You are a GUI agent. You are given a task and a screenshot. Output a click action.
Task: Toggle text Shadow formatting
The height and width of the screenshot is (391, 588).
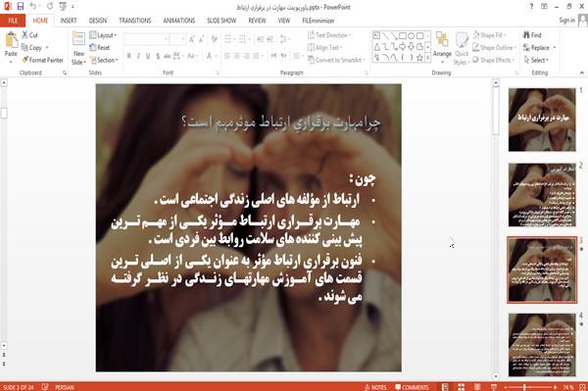(158, 56)
